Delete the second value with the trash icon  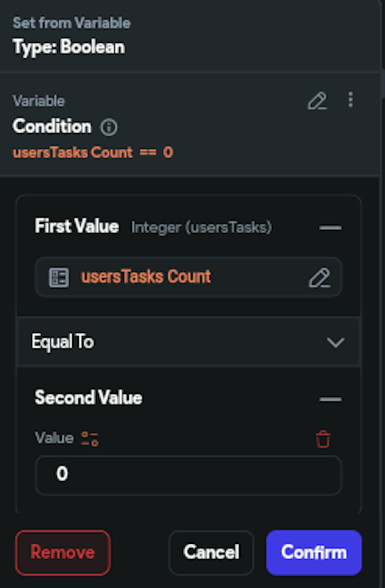pos(323,439)
